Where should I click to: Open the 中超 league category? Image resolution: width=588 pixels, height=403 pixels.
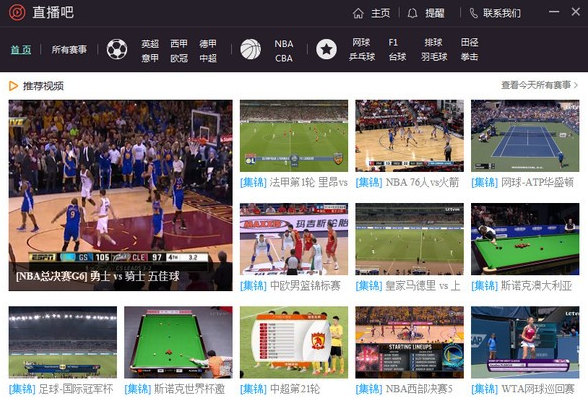pos(208,58)
